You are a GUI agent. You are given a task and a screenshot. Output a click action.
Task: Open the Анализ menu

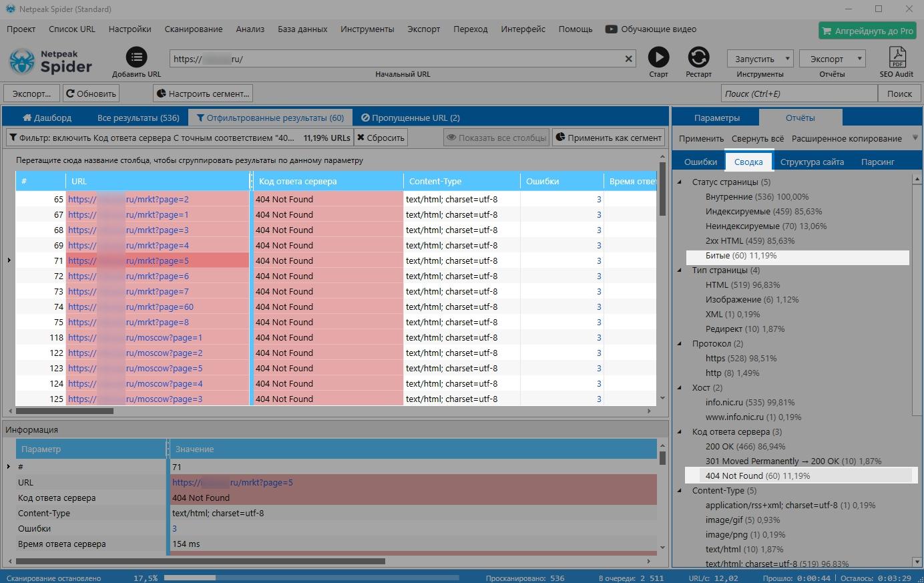coord(250,29)
